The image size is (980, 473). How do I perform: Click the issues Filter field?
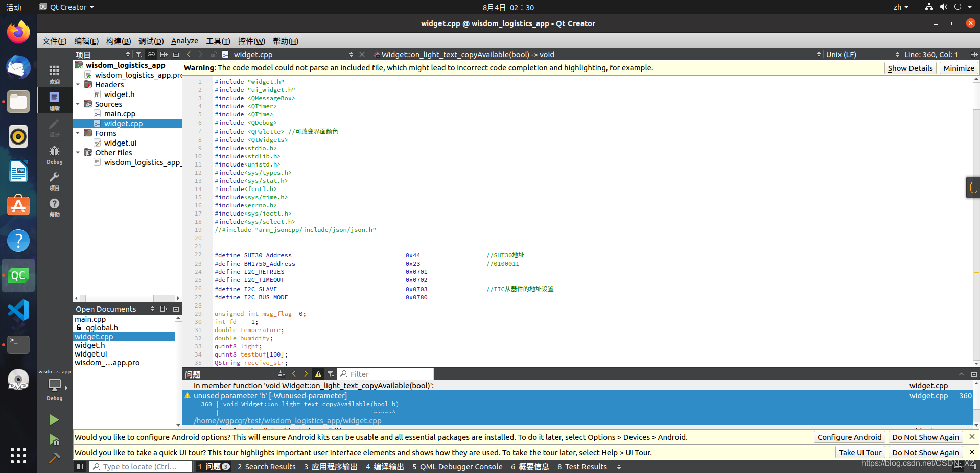coord(386,374)
